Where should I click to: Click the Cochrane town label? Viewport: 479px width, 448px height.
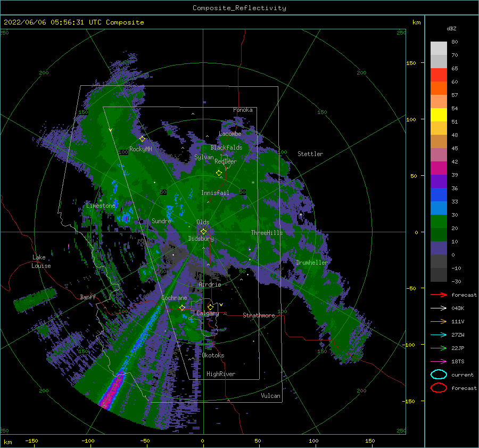(x=174, y=298)
